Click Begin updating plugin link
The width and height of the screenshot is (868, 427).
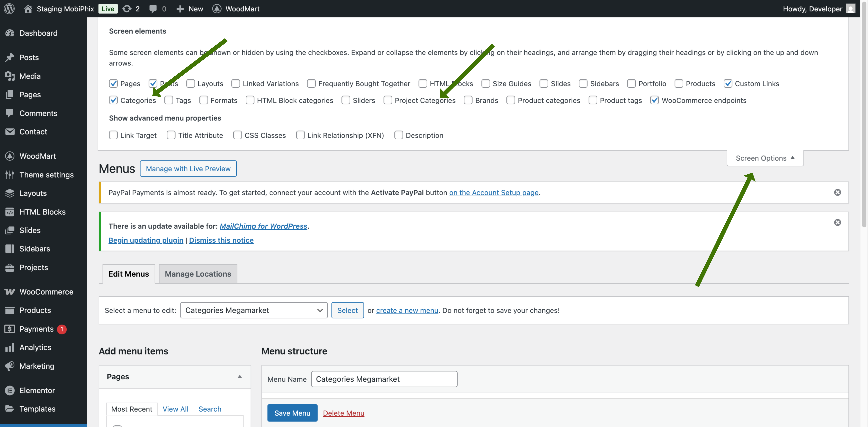(146, 240)
